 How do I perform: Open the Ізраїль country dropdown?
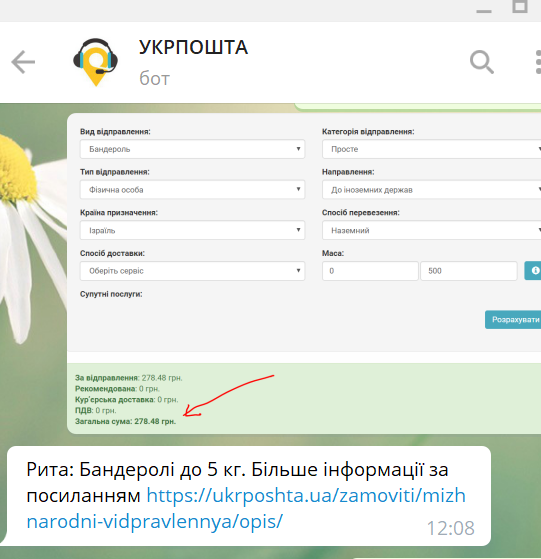pyautogui.click(x=192, y=230)
